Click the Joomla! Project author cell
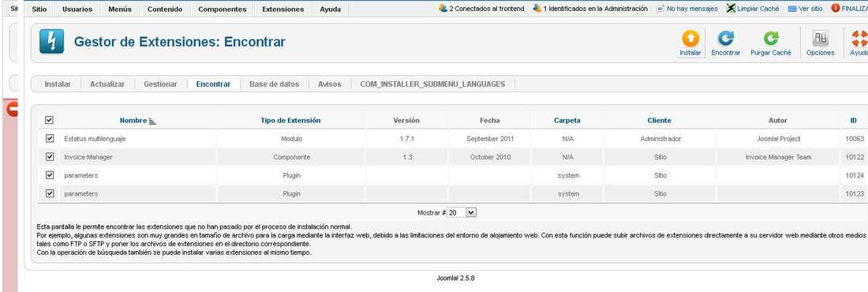This screenshot has width=868, height=292. tap(778, 139)
